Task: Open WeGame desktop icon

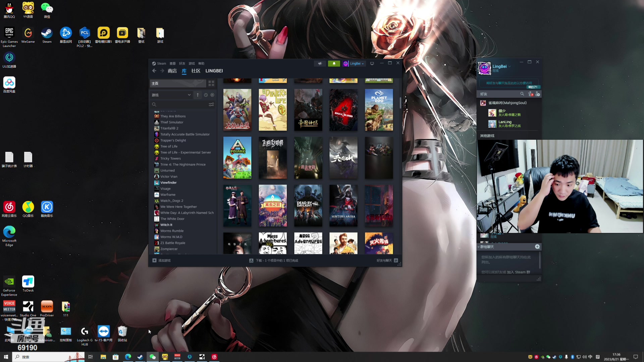Action: [28, 35]
